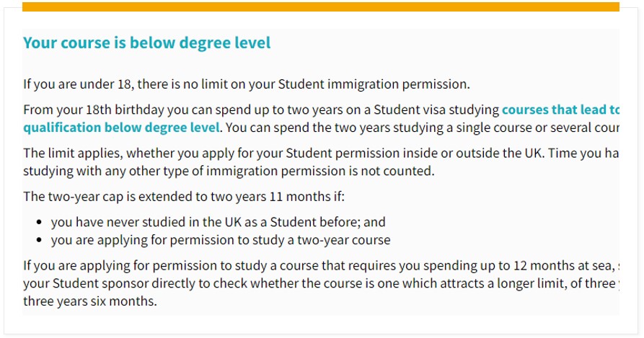Click 'The two-year cap is extended' sentence
This screenshot has height=338, width=644.
coord(184,197)
